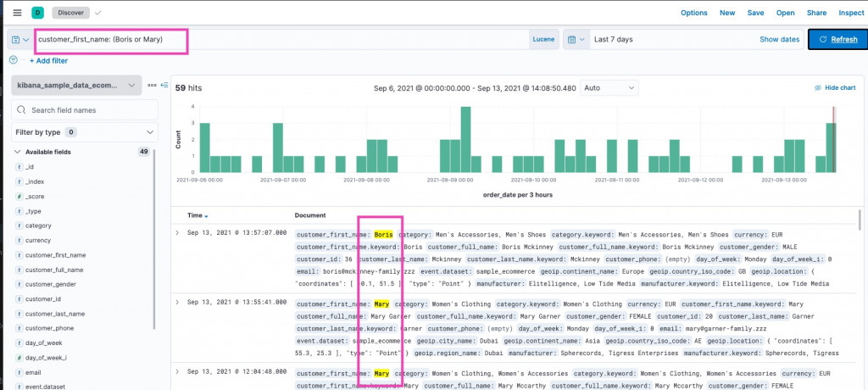Click Inspect in the top menu
Viewport: 868px width, 390px height.
point(851,13)
